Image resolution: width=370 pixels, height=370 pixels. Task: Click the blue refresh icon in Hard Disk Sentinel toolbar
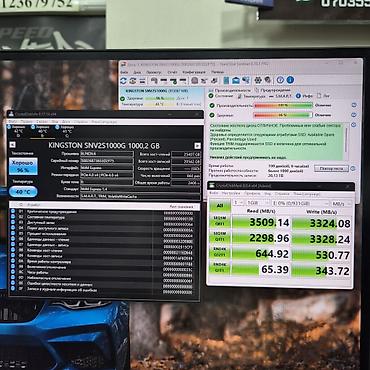point(124,80)
